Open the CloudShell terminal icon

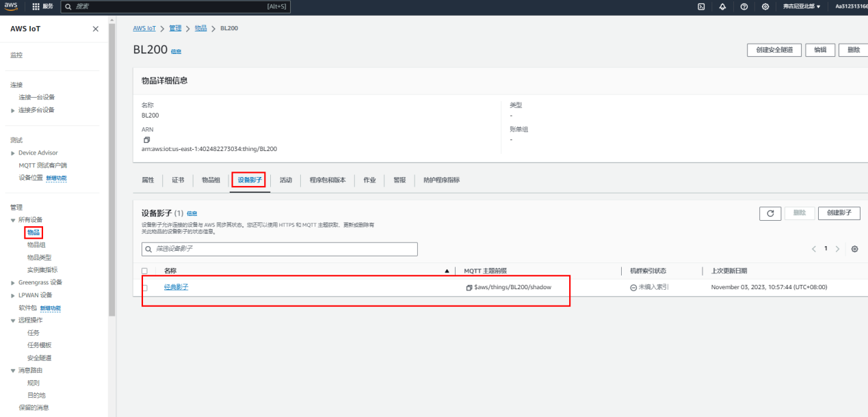pos(701,6)
